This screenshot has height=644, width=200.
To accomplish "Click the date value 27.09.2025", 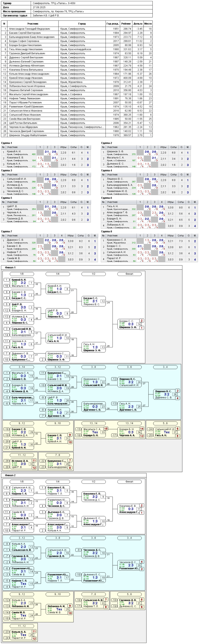I will (x=39, y=7).
